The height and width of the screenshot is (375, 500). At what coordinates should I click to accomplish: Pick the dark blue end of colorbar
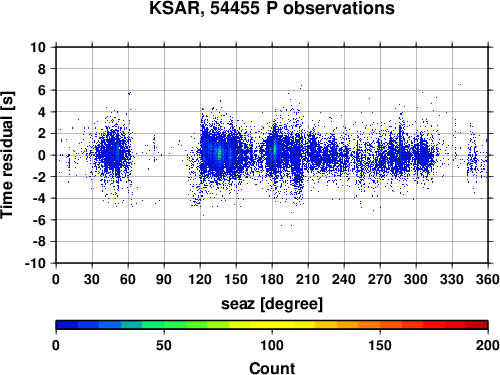(67, 325)
